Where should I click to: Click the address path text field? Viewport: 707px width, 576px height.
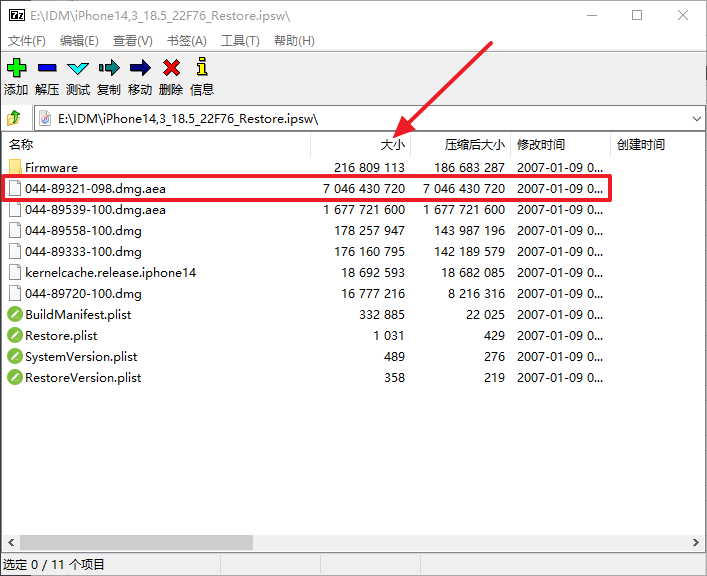click(370, 119)
